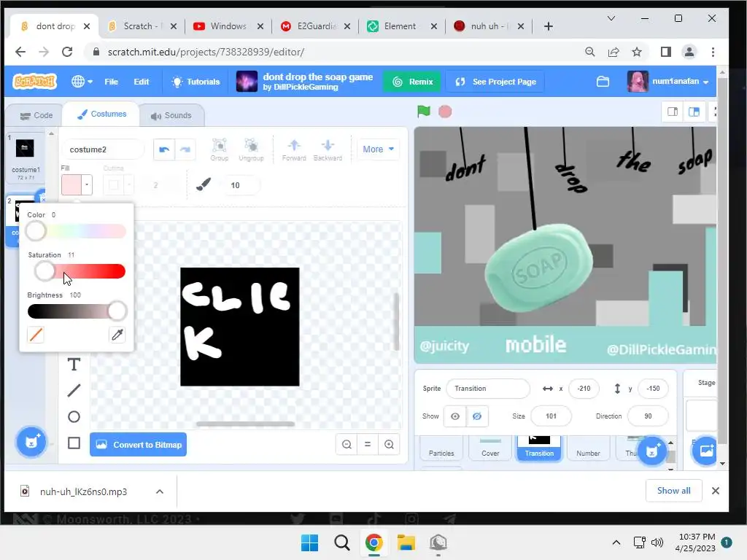The height and width of the screenshot is (560, 747).
Task: Undo the last costume edit
Action: [x=164, y=149]
